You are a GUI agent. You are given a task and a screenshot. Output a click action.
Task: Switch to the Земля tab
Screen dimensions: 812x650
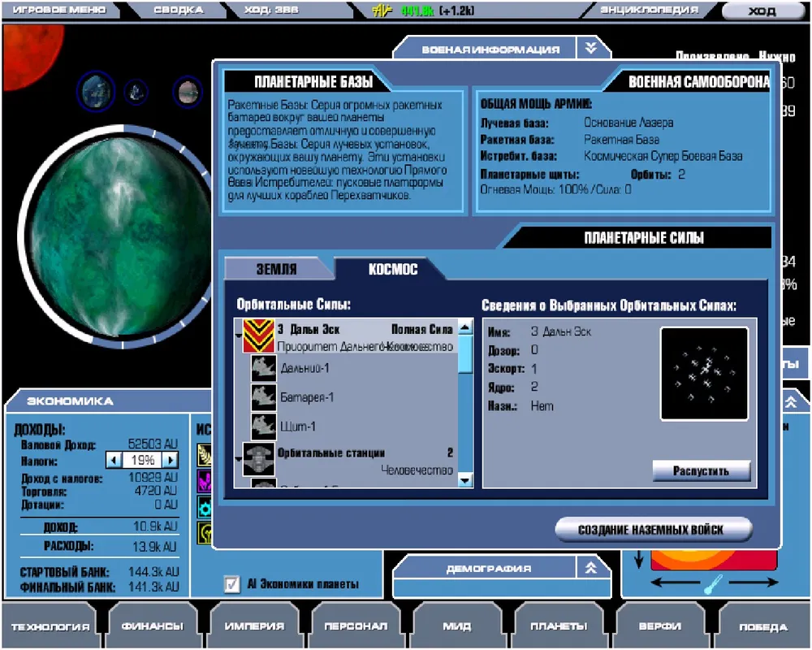point(277,269)
